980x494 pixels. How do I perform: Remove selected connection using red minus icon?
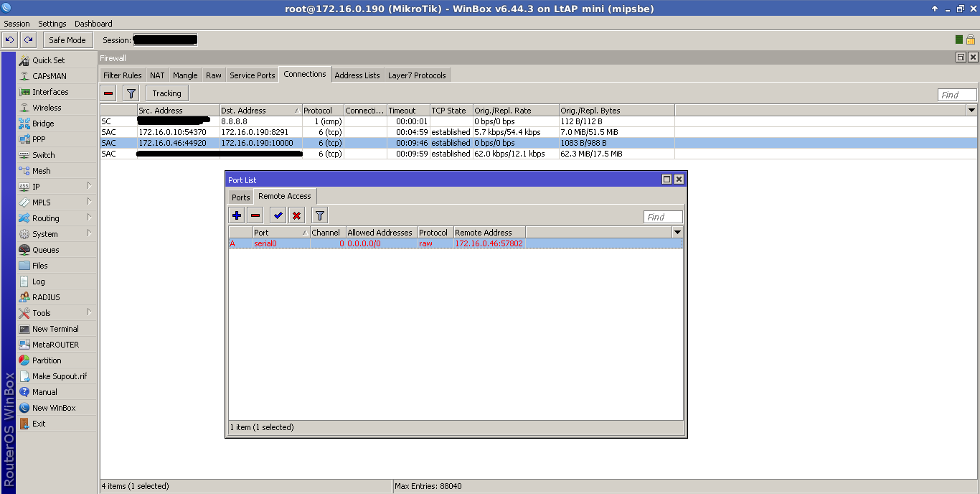[109, 93]
